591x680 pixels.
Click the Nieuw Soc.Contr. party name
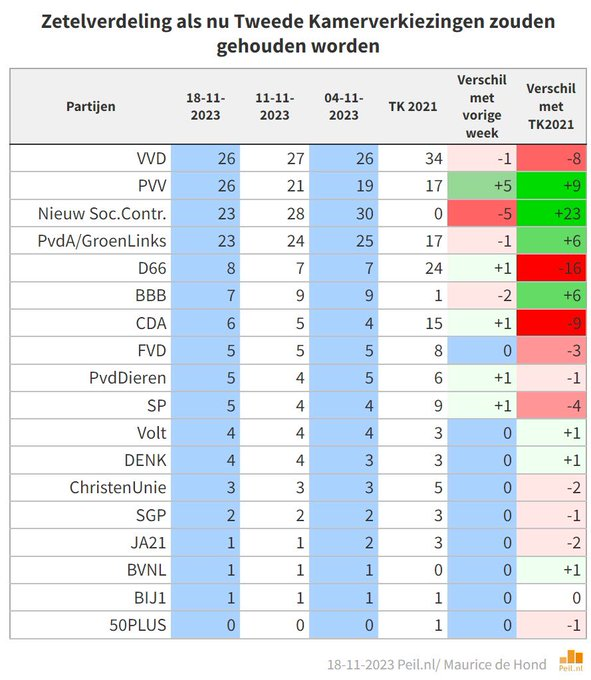tap(102, 213)
